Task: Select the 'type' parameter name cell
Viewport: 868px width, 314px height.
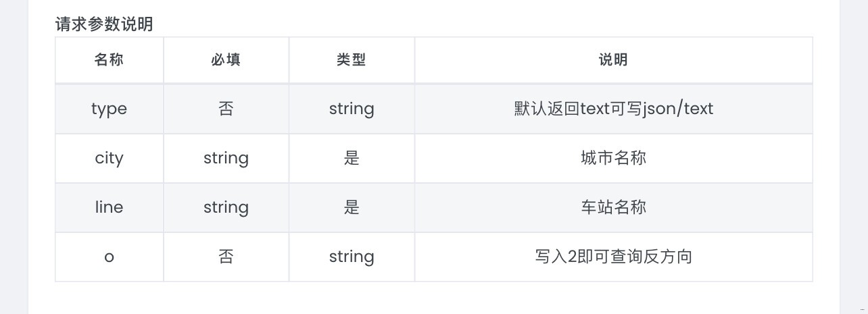Action: (x=109, y=109)
